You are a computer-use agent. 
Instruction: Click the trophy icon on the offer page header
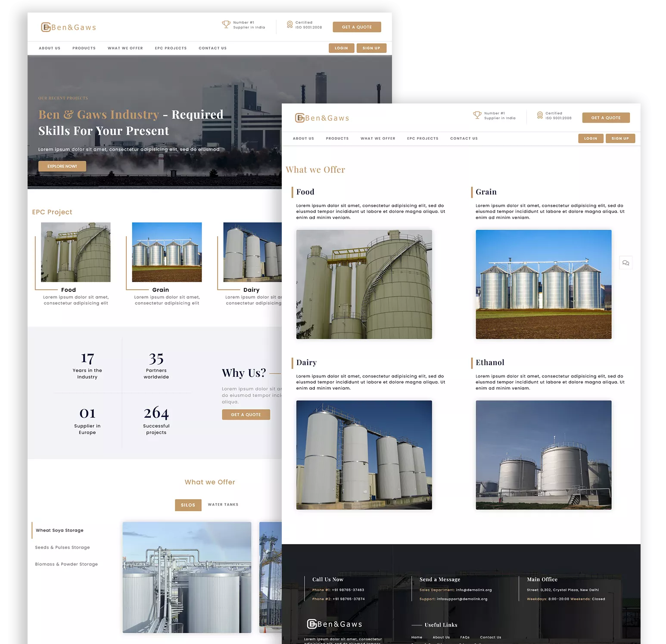477,116
